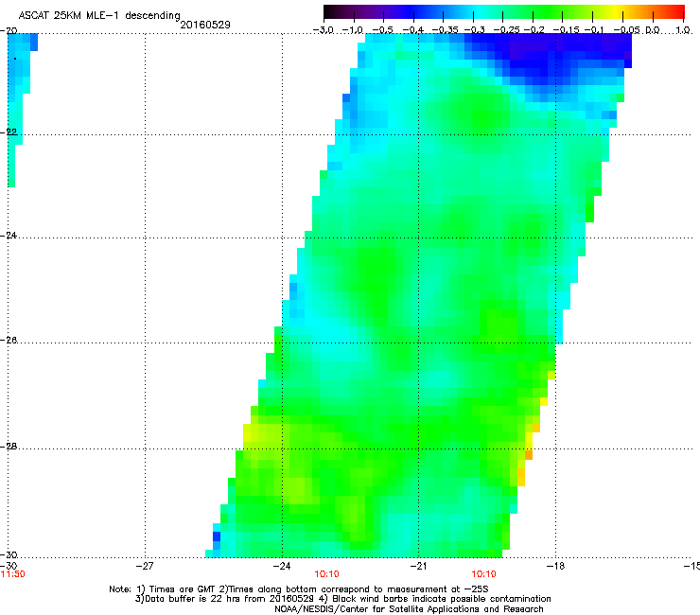700x615 pixels.
Task: Click the title 'ASCAT 25KM MLE-1 descending'
Action: pyautogui.click(x=99, y=16)
